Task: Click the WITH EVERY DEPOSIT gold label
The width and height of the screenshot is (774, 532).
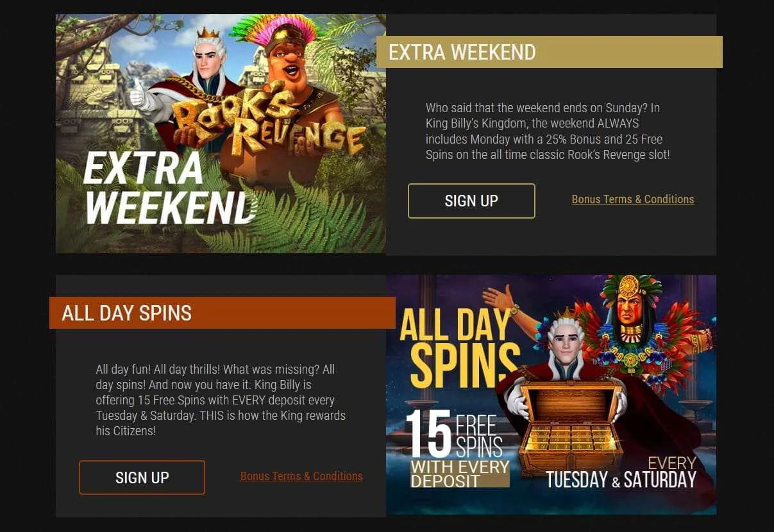Action: (x=460, y=474)
